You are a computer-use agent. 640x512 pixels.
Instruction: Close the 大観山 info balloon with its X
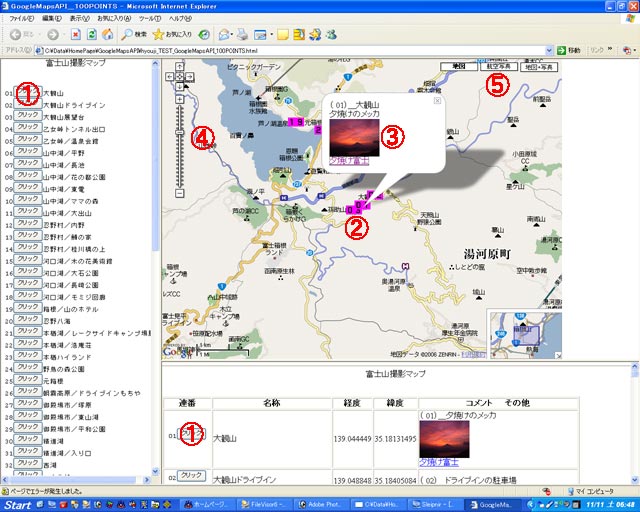(x=437, y=100)
